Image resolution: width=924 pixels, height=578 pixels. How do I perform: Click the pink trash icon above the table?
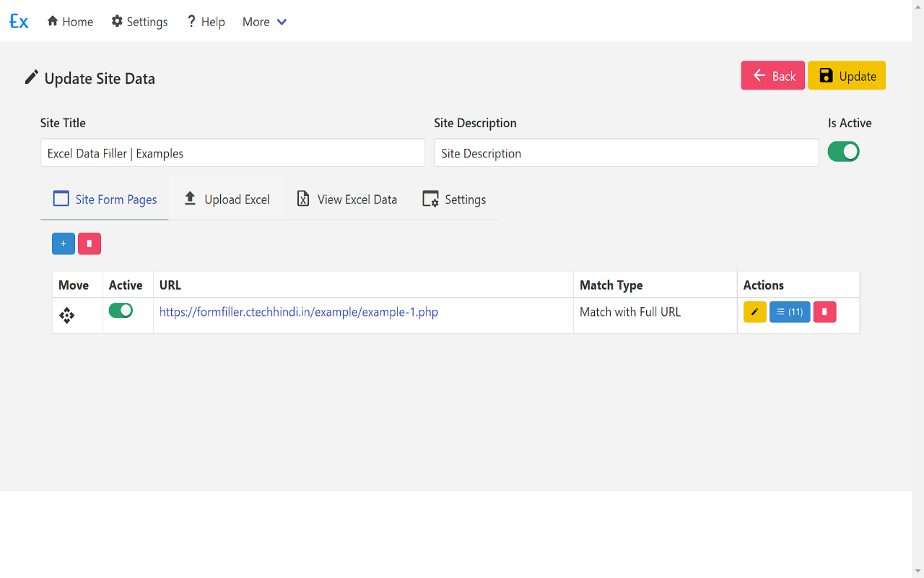coord(90,243)
